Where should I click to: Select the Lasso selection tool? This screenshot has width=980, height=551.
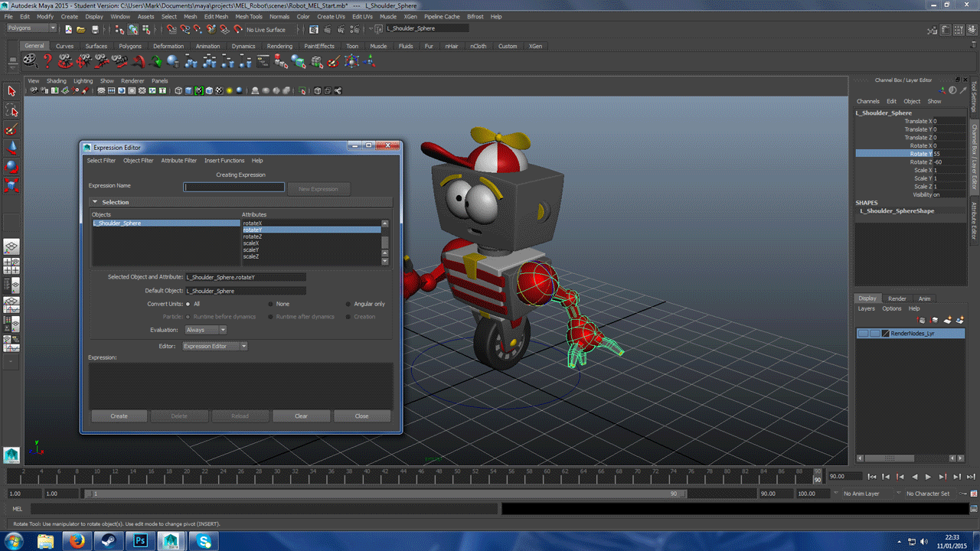(x=11, y=110)
